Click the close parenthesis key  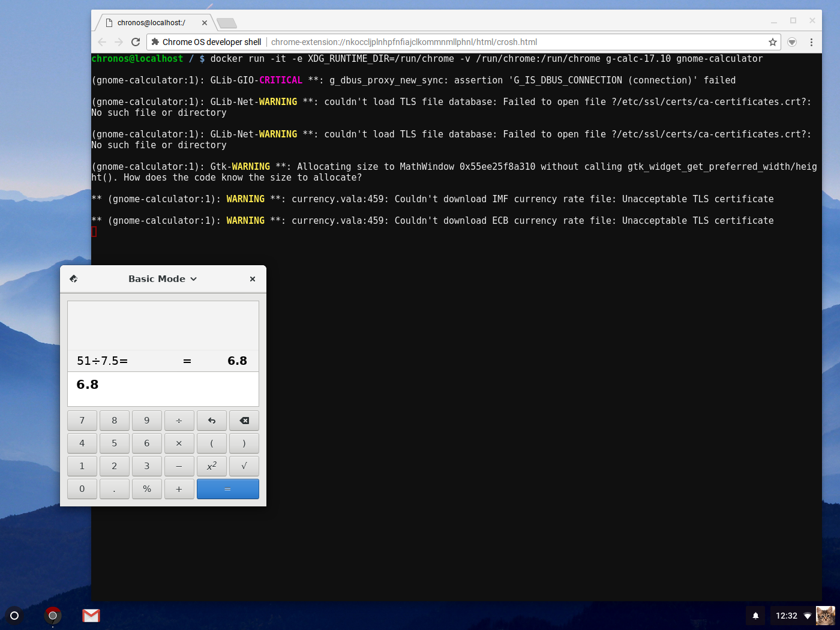244,443
